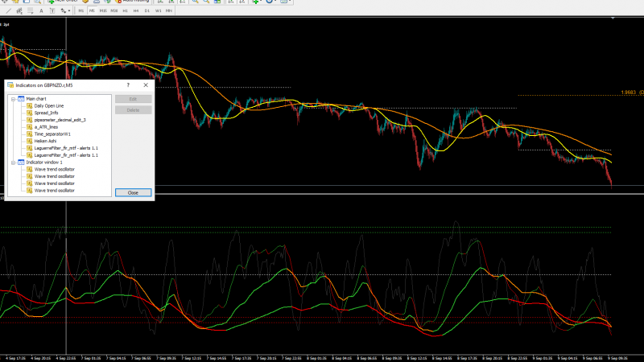Click the Indicator window 1 icon

coord(21,162)
